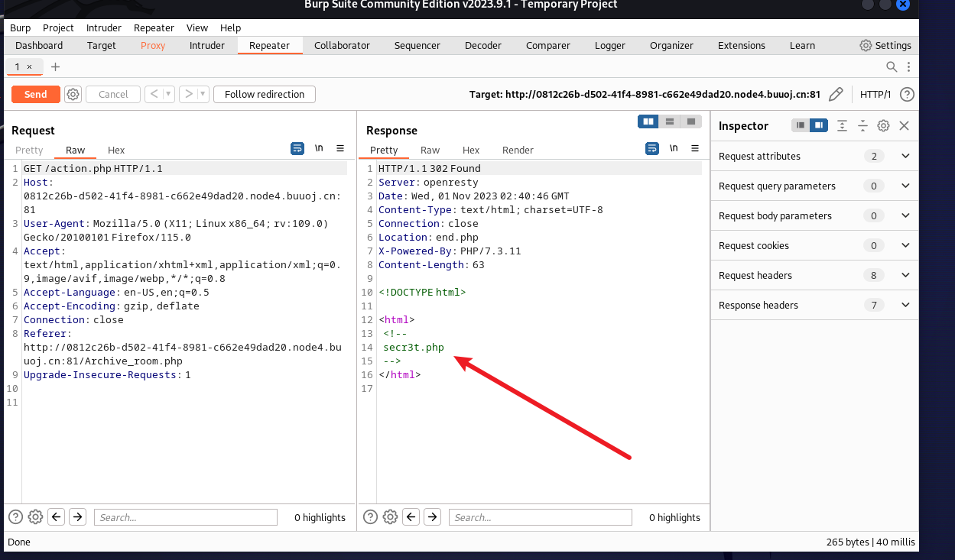Screen dimensions: 955x560
Task: Go to previous Request search match
Action: click(57, 517)
